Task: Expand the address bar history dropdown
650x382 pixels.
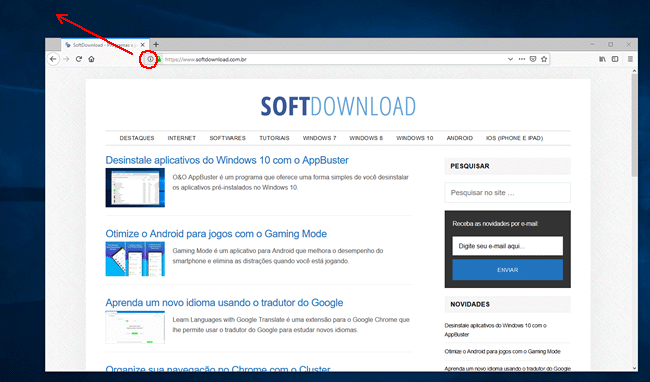Action: click(510, 59)
